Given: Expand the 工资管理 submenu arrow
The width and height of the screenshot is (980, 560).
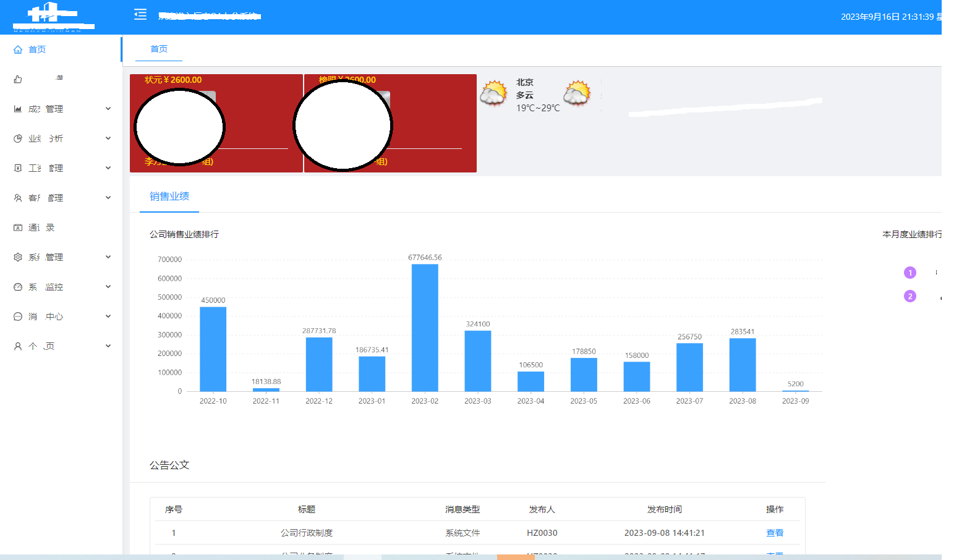Looking at the screenshot, I should point(108,168).
